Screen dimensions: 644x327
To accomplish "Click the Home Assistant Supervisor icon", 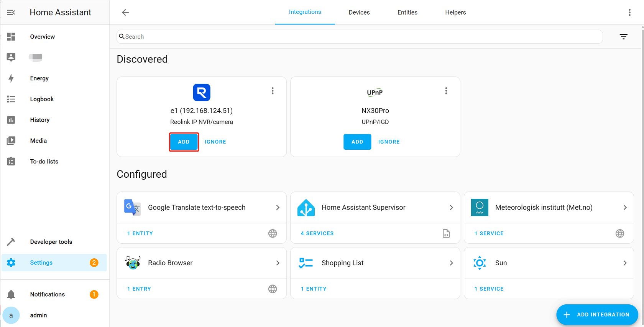I will pos(306,207).
